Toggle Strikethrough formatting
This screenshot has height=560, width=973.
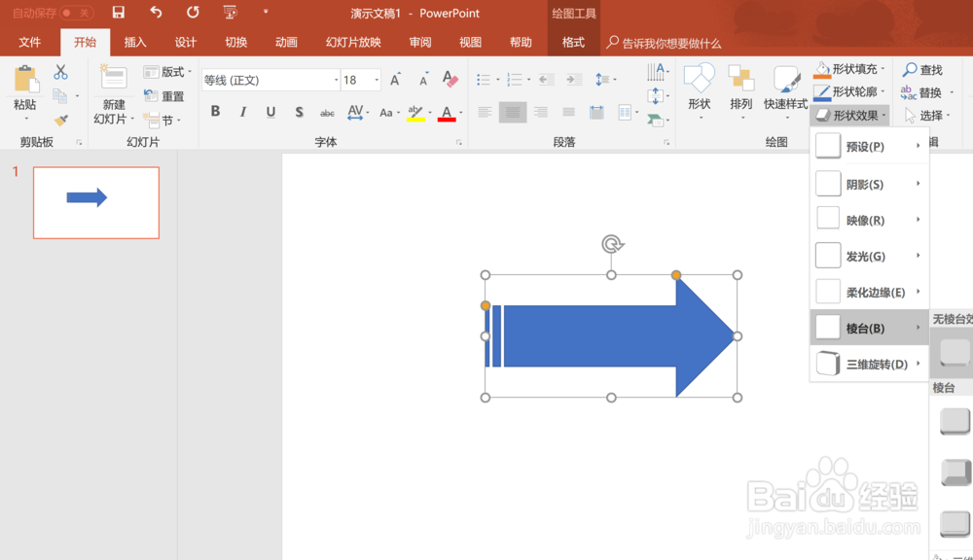327,113
